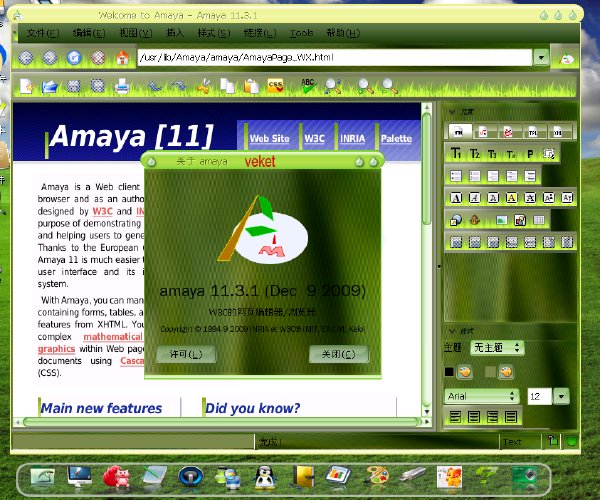Click the Home page icon
This screenshot has height=500, width=600.
[122, 58]
